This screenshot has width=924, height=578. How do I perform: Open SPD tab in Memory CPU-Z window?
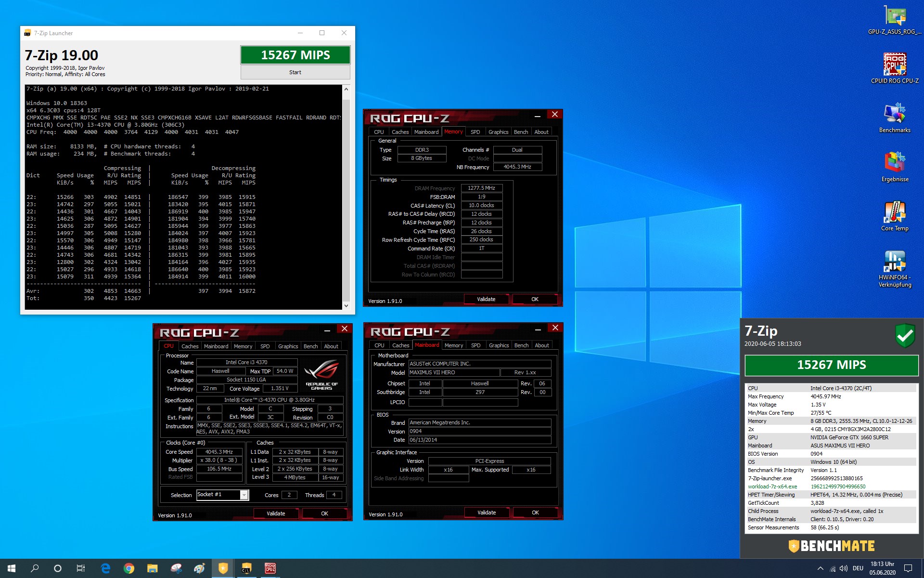[475, 132]
